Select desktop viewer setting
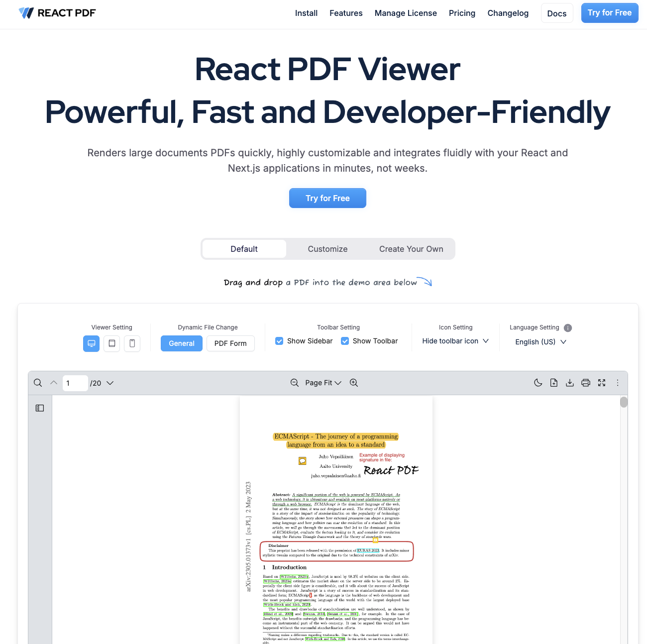The height and width of the screenshot is (644, 647). click(x=92, y=343)
